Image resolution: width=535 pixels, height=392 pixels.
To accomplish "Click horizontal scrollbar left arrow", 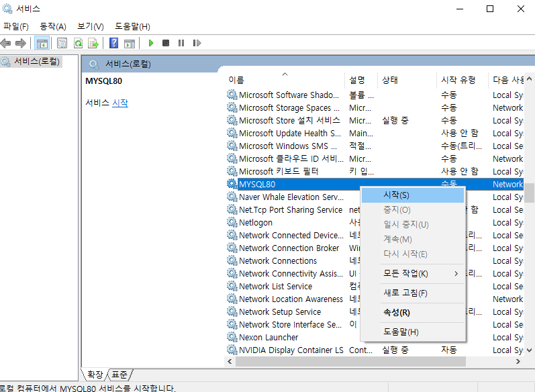I will [x=230, y=361].
